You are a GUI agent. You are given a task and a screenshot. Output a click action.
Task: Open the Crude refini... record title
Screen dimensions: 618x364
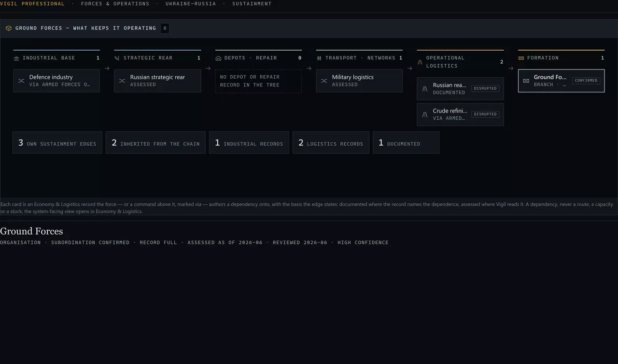point(450,111)
